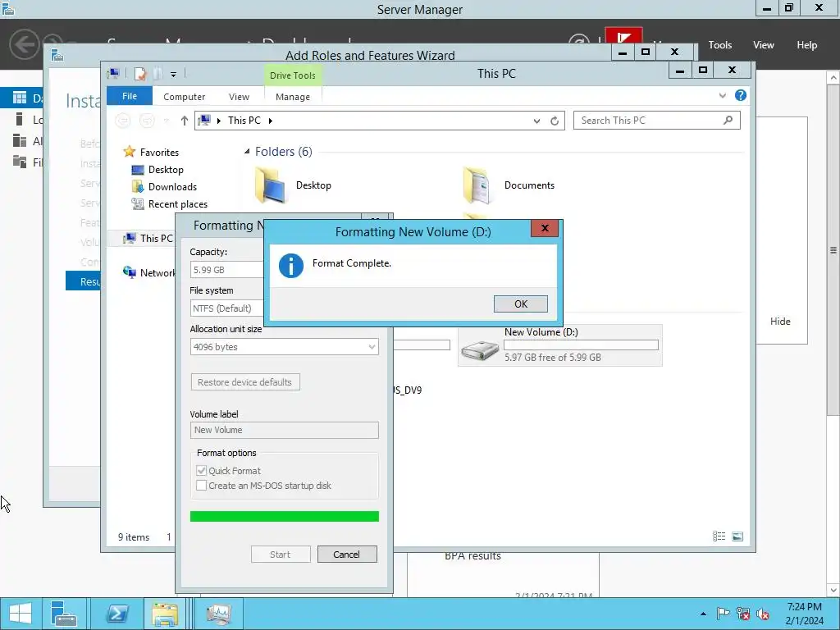The image size is (840, 630).
Task: Switch Explorer to details view icon
Action: 719,536
